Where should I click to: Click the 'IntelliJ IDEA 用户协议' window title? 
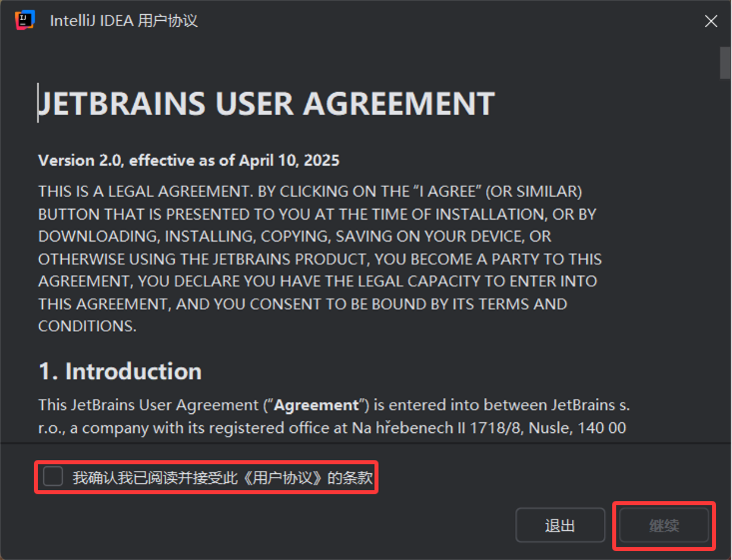(x=124, y=21)
